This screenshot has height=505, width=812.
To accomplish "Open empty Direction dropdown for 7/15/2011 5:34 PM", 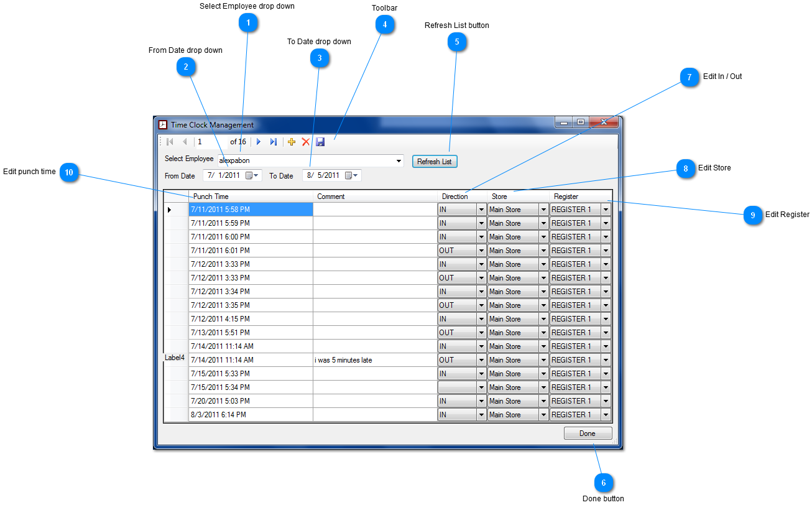I will click(x=481, y=387).
